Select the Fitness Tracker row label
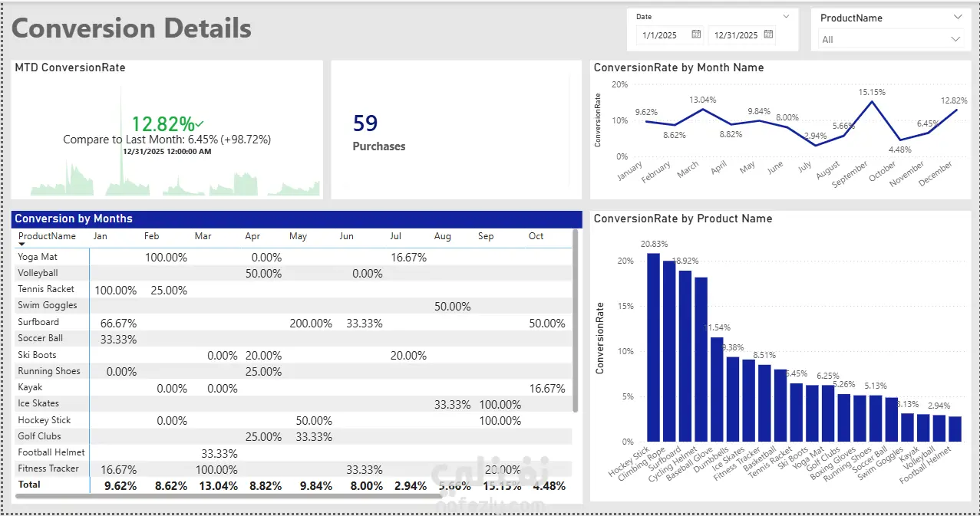The width and height of the screenshot is (980, 516). pos(48,468)
